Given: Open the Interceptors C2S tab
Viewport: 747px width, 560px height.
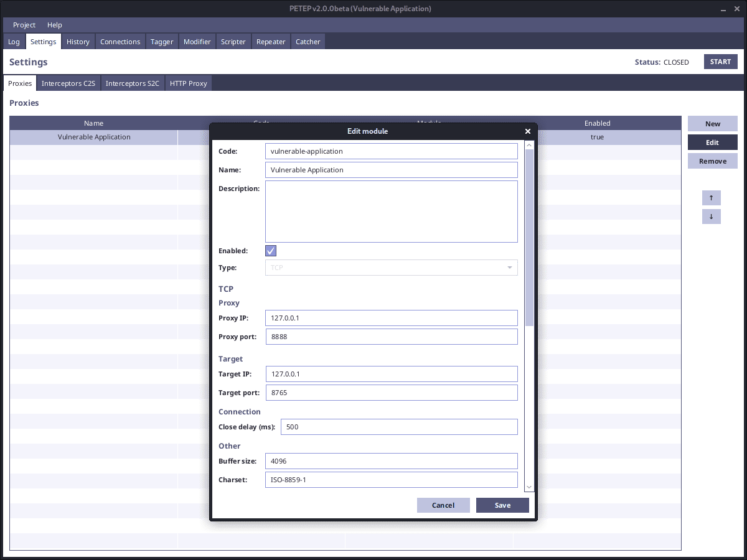Looking at the screenshot, I should tap(68, 83).
